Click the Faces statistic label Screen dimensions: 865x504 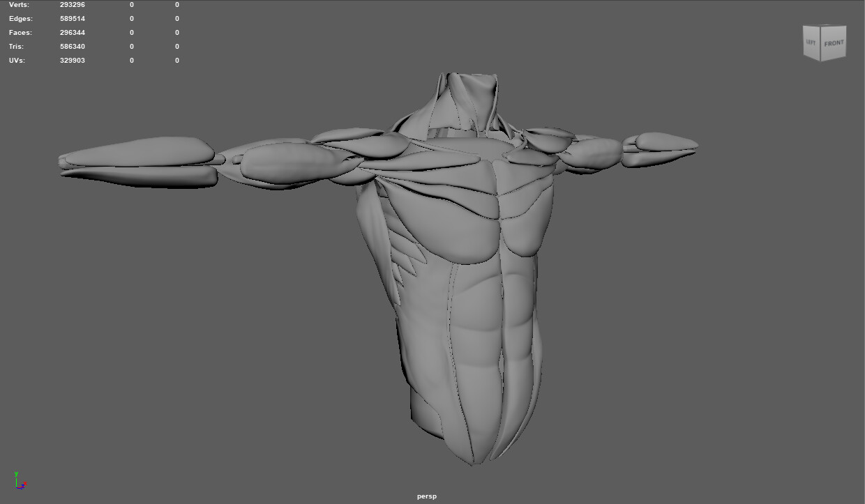click(x=20, y=32)
